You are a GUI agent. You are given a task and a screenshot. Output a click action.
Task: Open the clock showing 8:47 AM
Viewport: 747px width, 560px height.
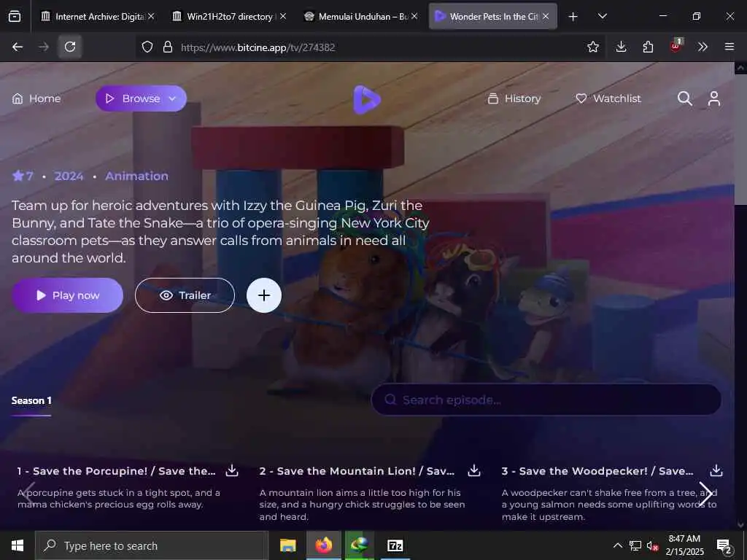tap(684, 545)
